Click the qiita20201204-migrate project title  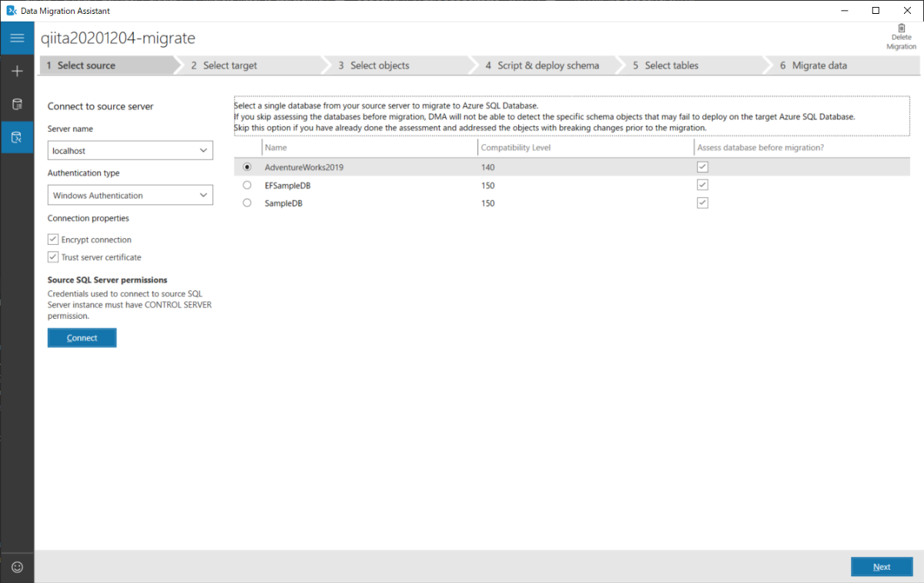pos(119,38)
